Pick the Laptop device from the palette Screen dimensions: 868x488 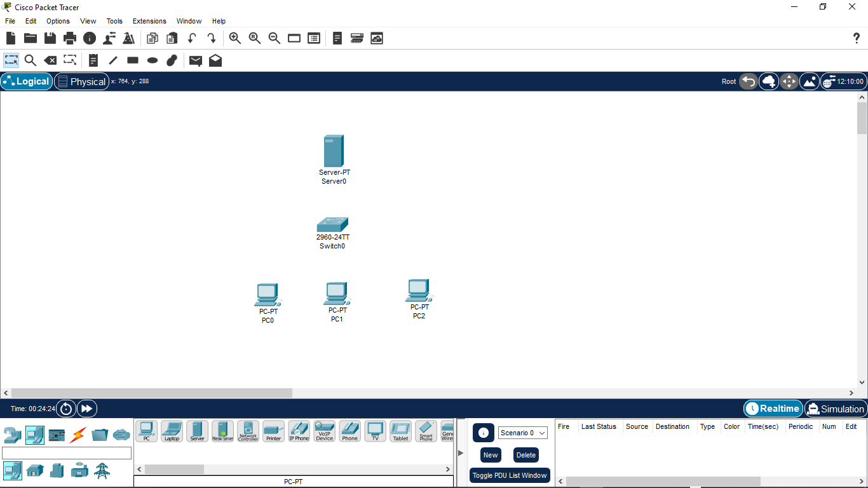coord(172,431)
